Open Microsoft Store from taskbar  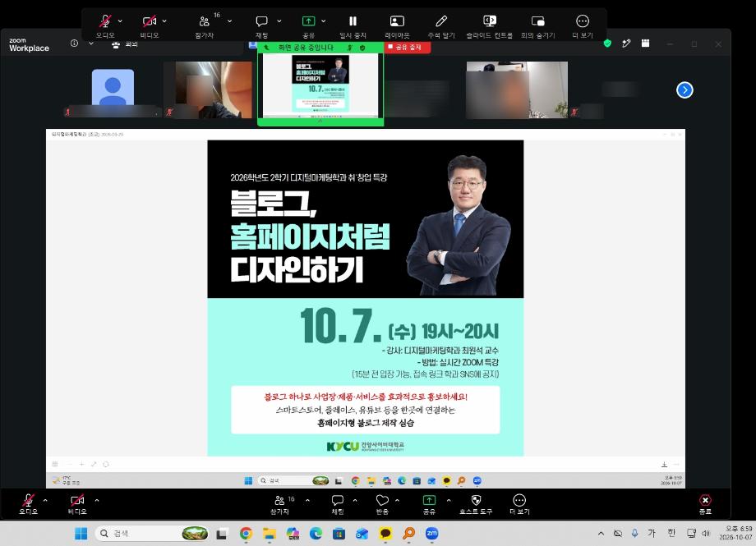[x=339, y=534]
